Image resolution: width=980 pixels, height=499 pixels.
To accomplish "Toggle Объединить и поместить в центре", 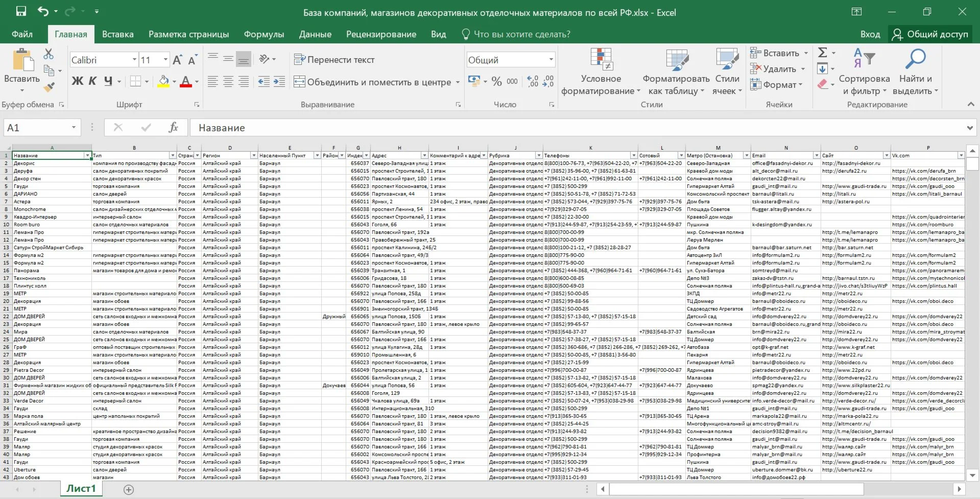I will [x=372, y=82].
